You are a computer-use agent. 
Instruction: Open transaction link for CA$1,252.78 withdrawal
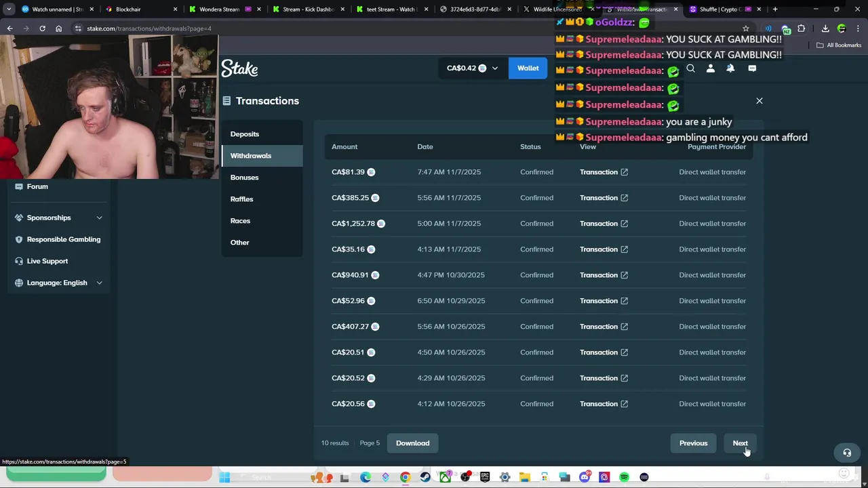click(604, 224)
